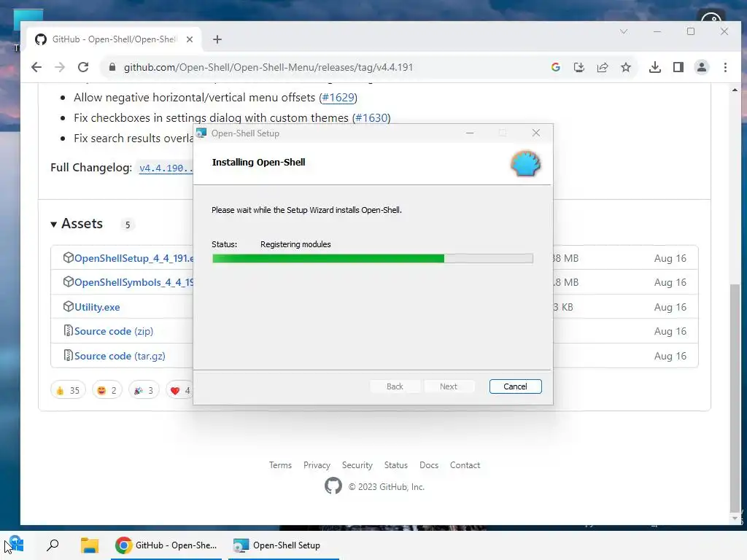Collapse the Assets section triangle
747x560 pixels.
pyautogui.click(x=54, y=225)
